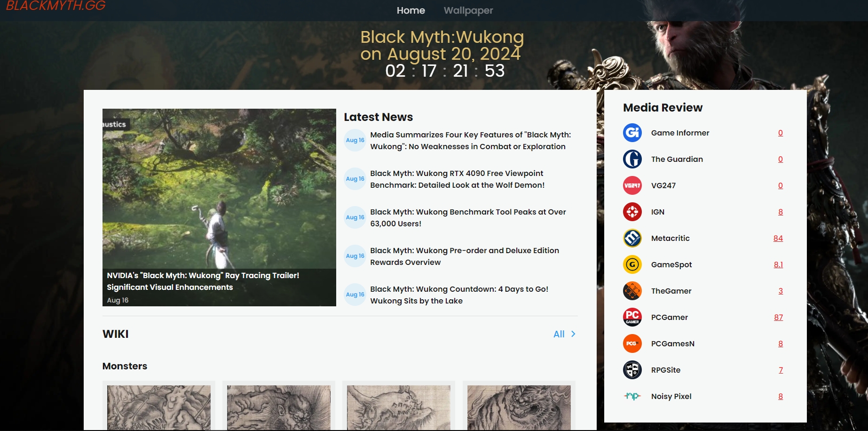Viewport: 868px width, 431px height.
Task: Click the BLACKMYTH.GG site logo
Action: pos(55,6)
